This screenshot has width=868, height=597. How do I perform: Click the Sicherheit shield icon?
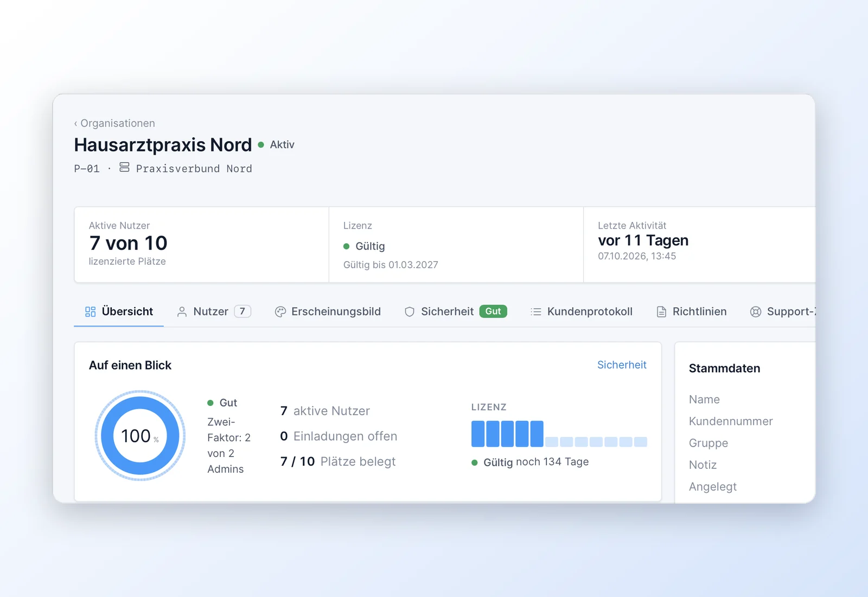[410, 312]
